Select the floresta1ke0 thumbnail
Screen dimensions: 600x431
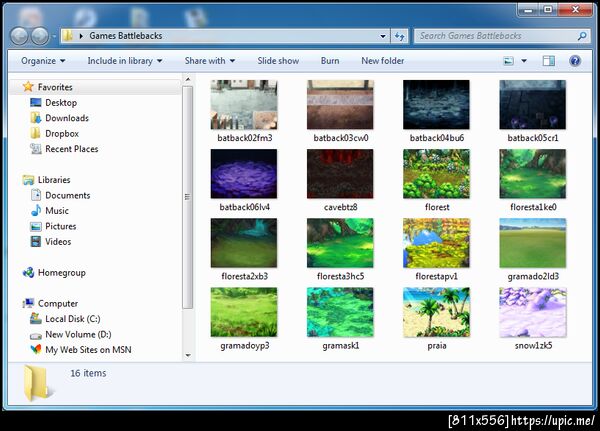pyautogui.click(x=533, y=174)
